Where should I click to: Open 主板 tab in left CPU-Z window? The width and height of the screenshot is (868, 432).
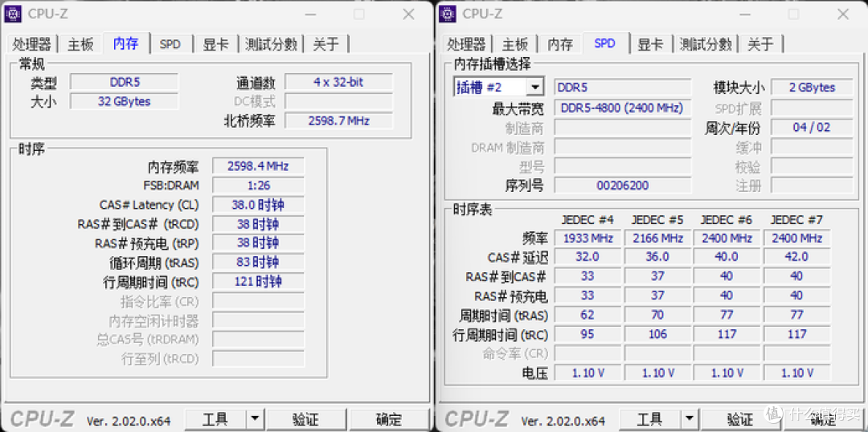[x=81, y=44]
